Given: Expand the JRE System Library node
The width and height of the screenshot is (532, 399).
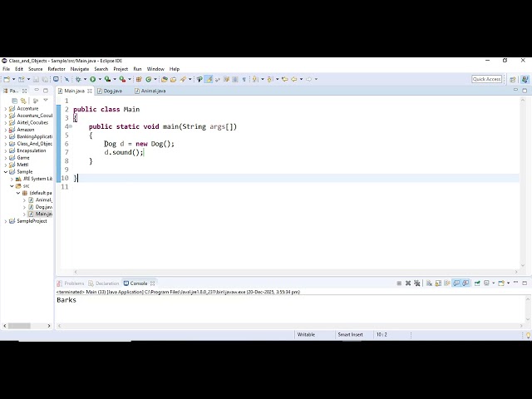Looking at the screenshot, I should point(12,179).
